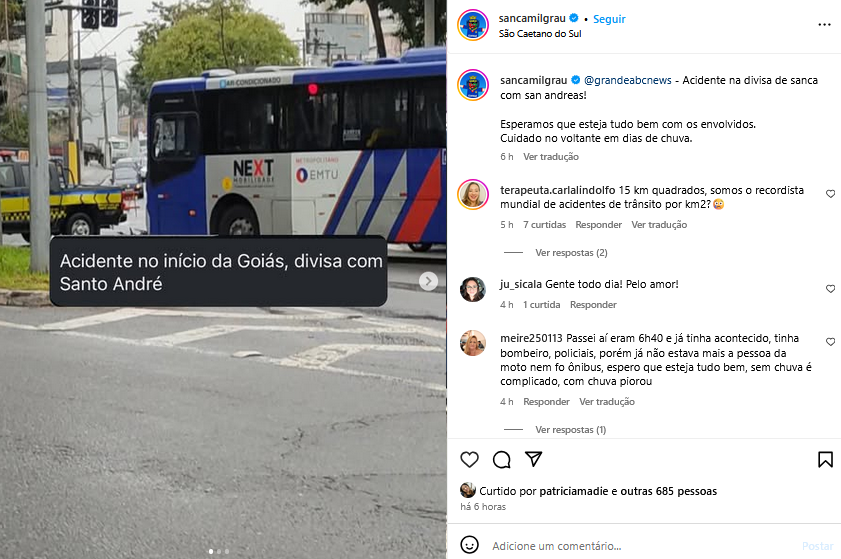Screen dimensions: 841x559
Task: Follow sancamilgrau via Seguir
Action: (x=609, y=19)
